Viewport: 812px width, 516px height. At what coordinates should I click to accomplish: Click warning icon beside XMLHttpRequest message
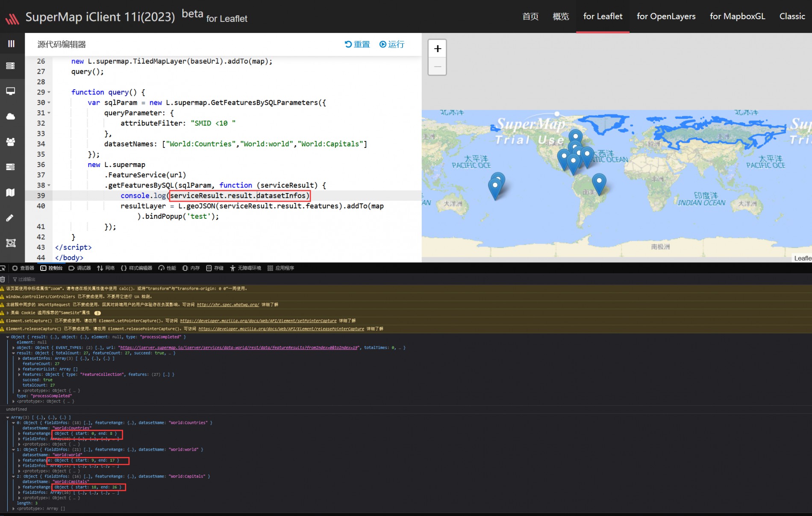pos(2,305)
